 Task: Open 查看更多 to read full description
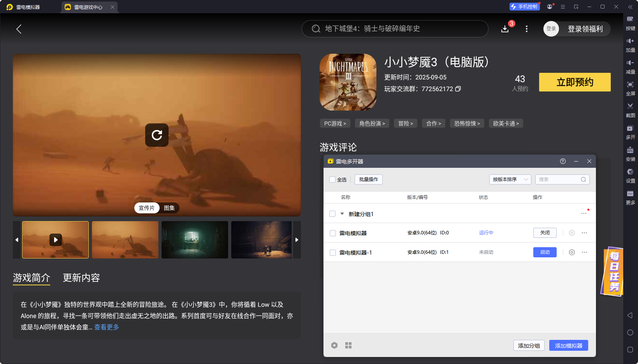[x=106, y=327]
